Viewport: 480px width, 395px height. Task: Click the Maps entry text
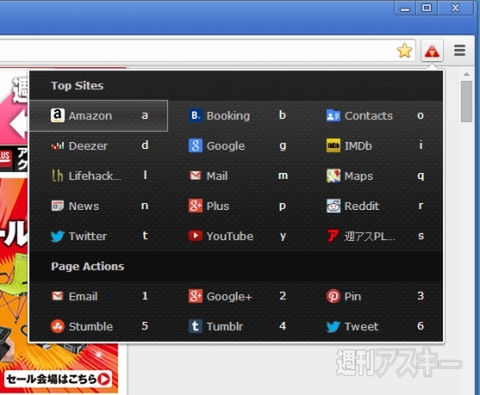tap(359, 176)
